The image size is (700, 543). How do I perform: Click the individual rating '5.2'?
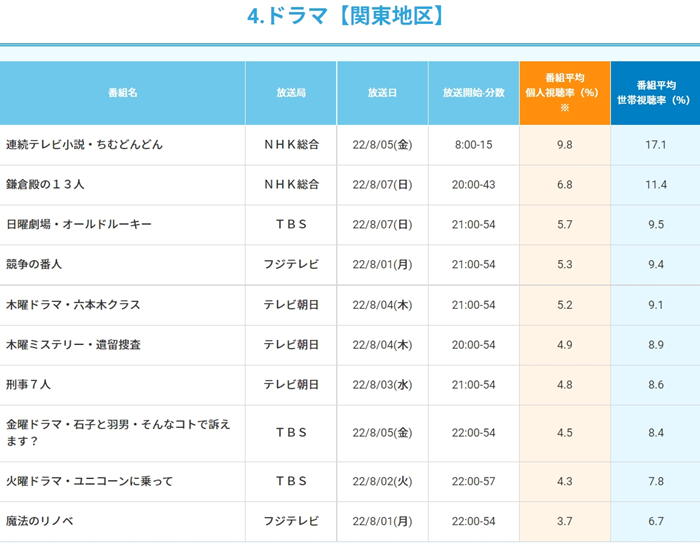565,305
